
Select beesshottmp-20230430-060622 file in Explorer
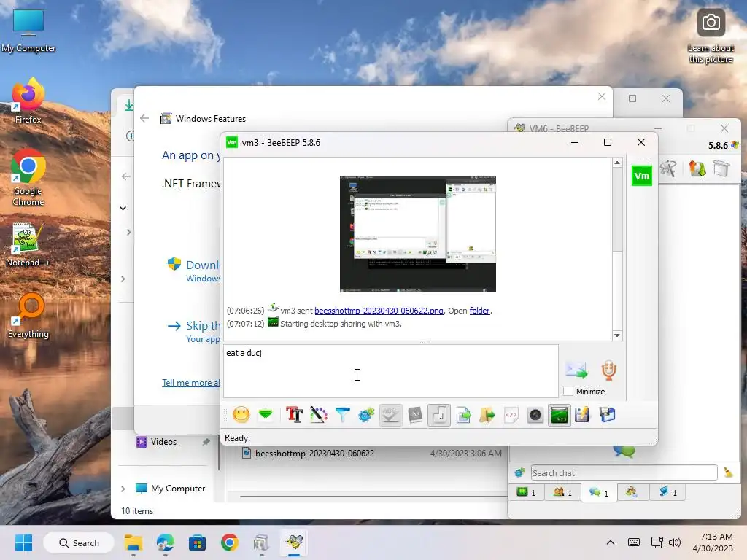pos(314,454)
